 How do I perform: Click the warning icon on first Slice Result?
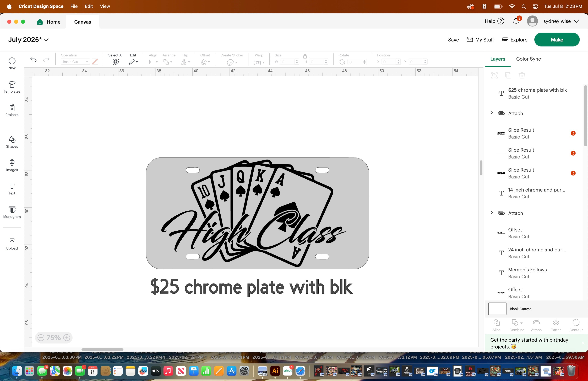[573, 133]
